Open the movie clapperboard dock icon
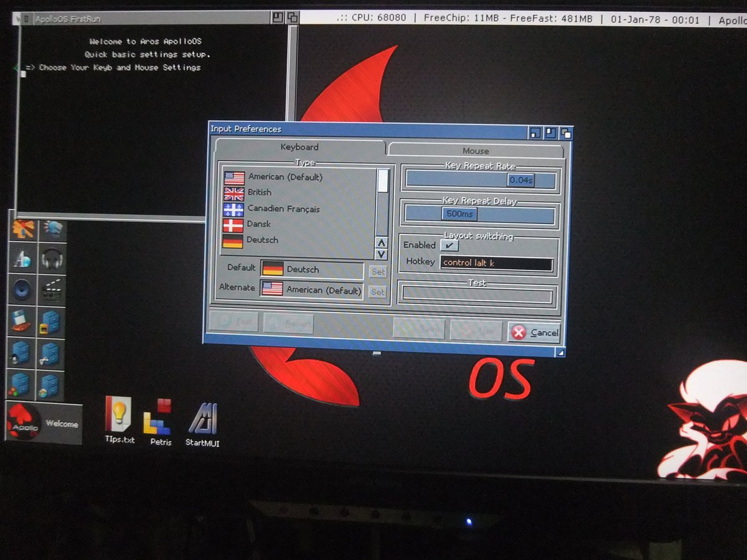Screen dimensions: 747x560 click(51, 290)
